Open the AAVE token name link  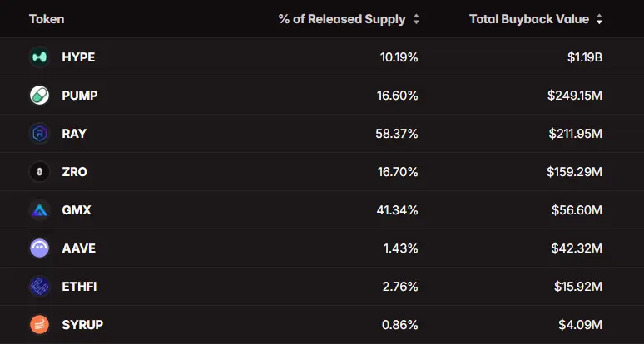pyautogui.click(x=77, y=248)
